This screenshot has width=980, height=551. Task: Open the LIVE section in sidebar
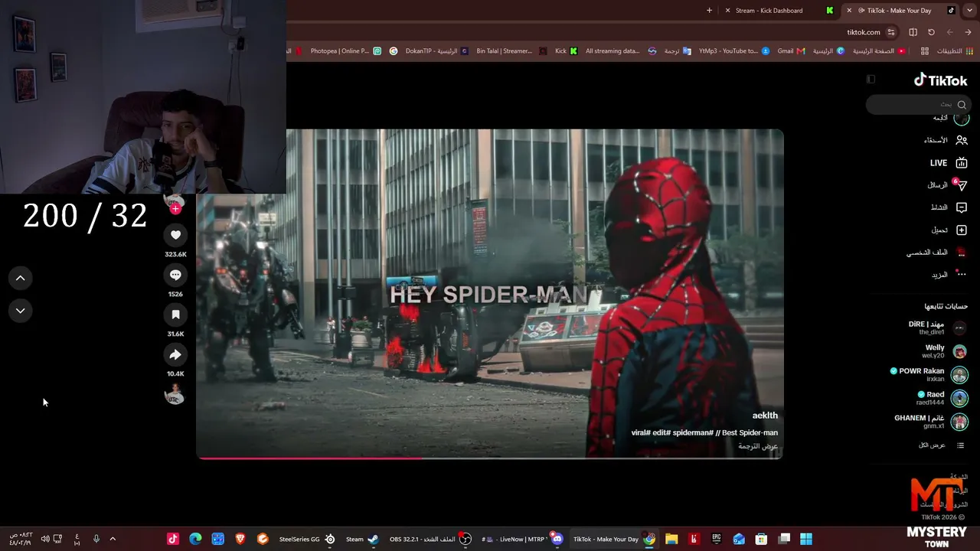tap(948, 162)
